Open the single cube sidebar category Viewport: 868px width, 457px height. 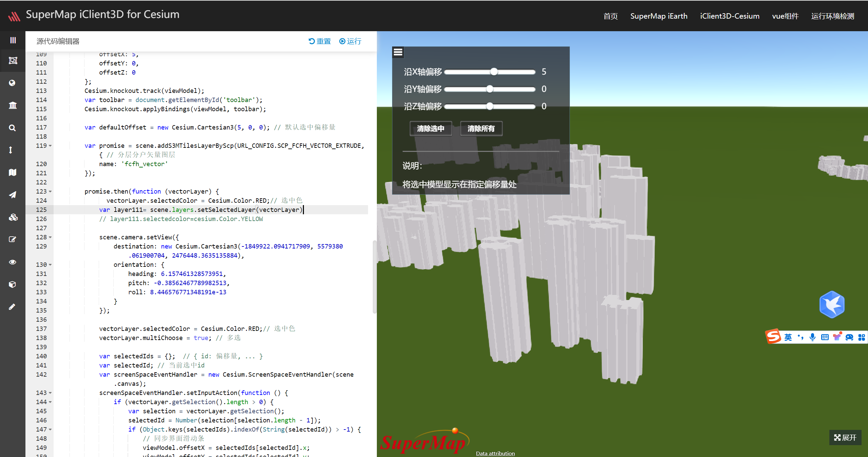[12, 284]
